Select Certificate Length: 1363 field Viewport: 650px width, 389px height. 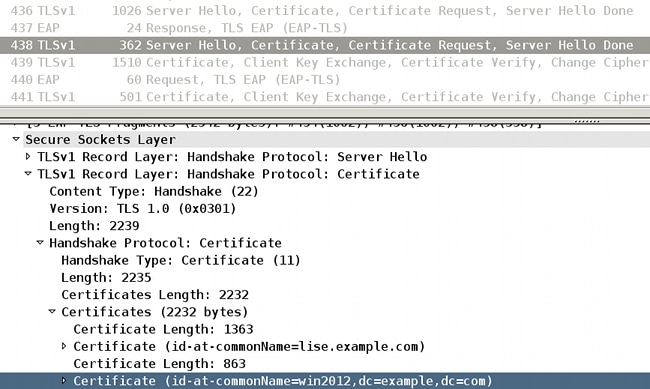[x=163, y=329]
